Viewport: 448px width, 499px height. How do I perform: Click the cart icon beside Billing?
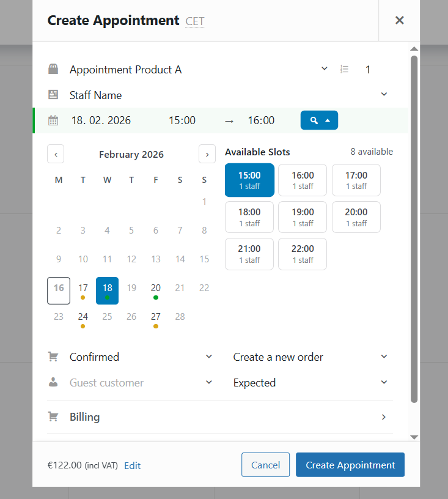(53, 416)
